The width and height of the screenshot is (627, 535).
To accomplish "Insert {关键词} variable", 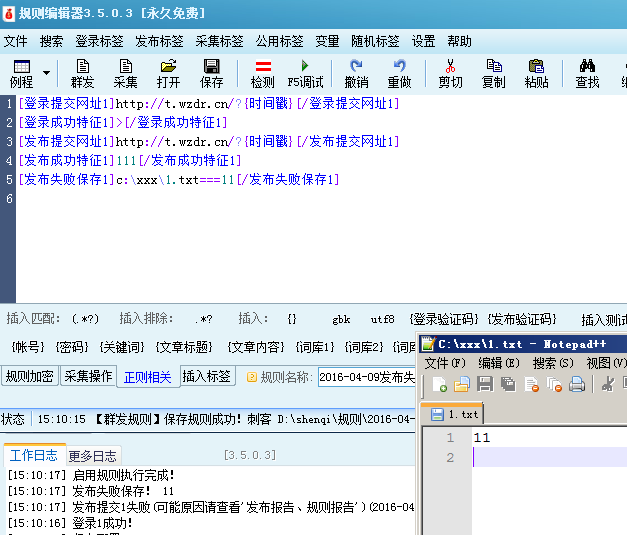I will coord(122,347).
